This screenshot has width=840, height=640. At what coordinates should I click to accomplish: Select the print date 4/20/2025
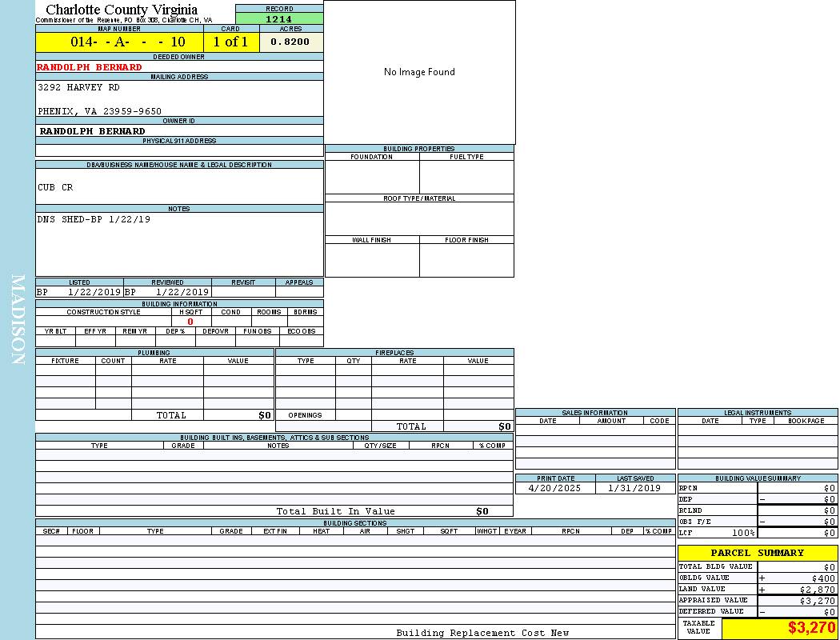click(555, 488)
